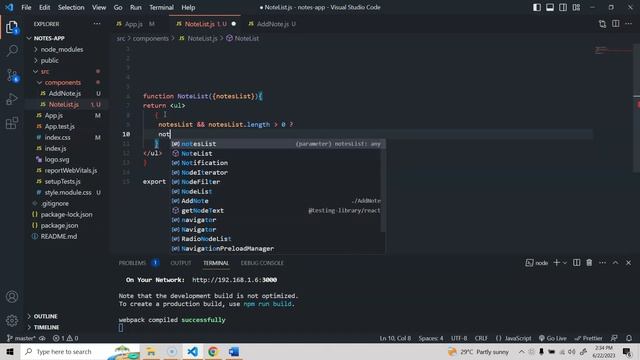This screenshot has width=640, height=360.
Task: Open the Extensions view
Action: pos(12,123)
